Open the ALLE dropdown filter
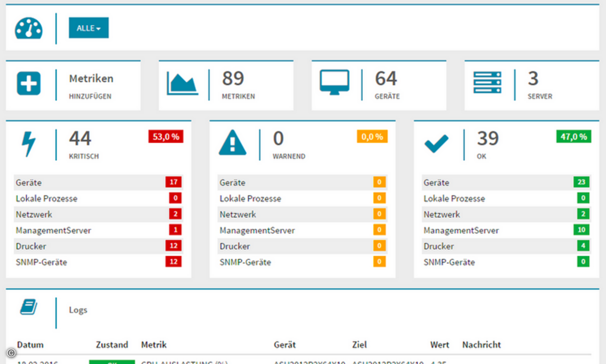606x364 pixels. [88, 28]
